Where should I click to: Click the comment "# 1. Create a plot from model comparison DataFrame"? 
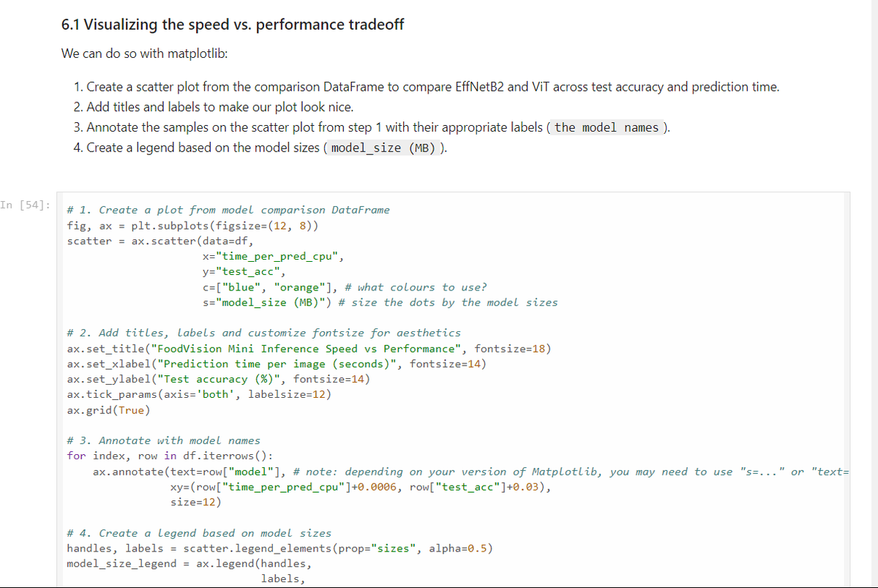(x=228, y=210)
